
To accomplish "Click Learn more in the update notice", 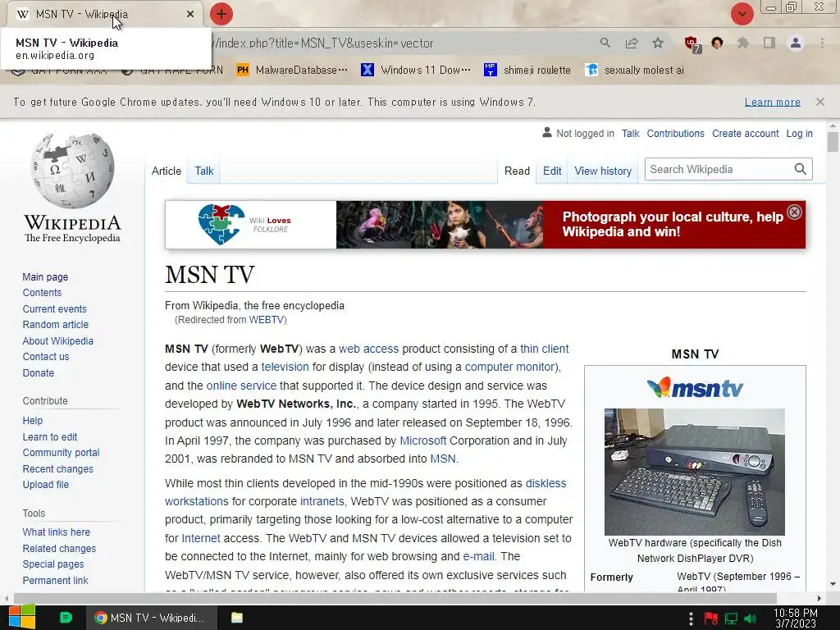I will point(773,102).
